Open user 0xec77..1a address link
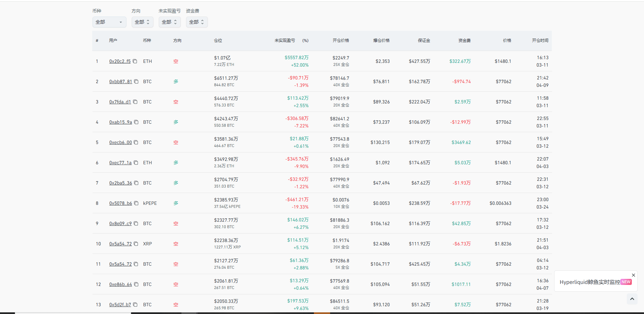The height and width of the screenshot is (314, 644). [x=120, y=163]
